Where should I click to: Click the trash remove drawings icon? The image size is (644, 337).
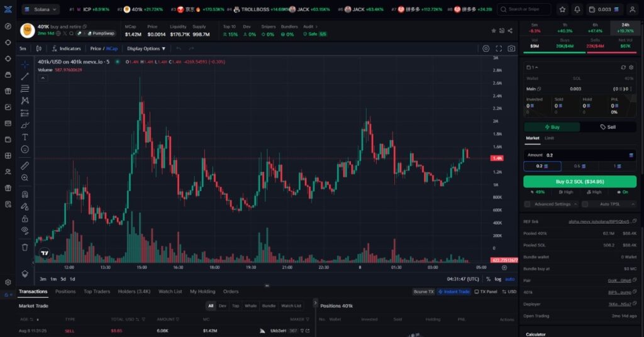(x=25, y=247)
